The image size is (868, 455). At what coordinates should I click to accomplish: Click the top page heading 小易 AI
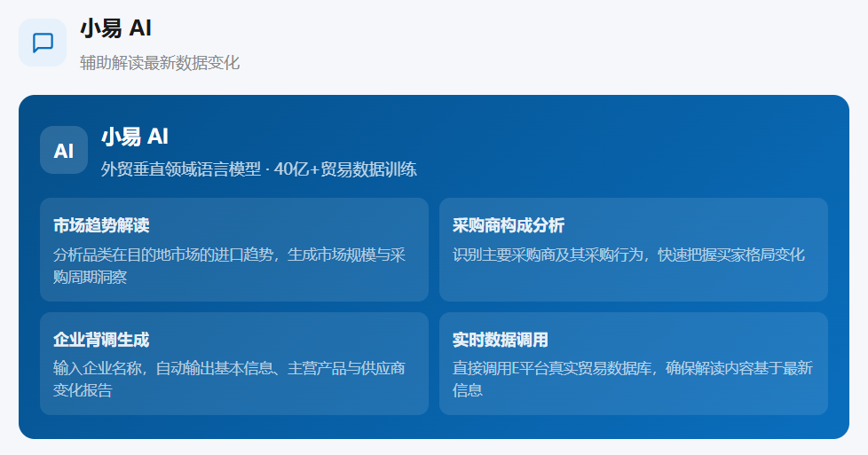point(115,28)
